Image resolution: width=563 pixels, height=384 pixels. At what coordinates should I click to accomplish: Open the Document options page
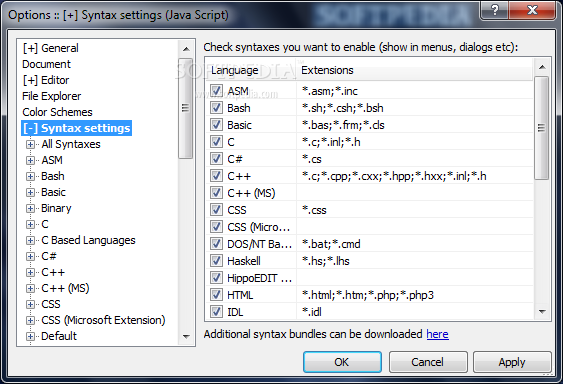pos(46,64)
